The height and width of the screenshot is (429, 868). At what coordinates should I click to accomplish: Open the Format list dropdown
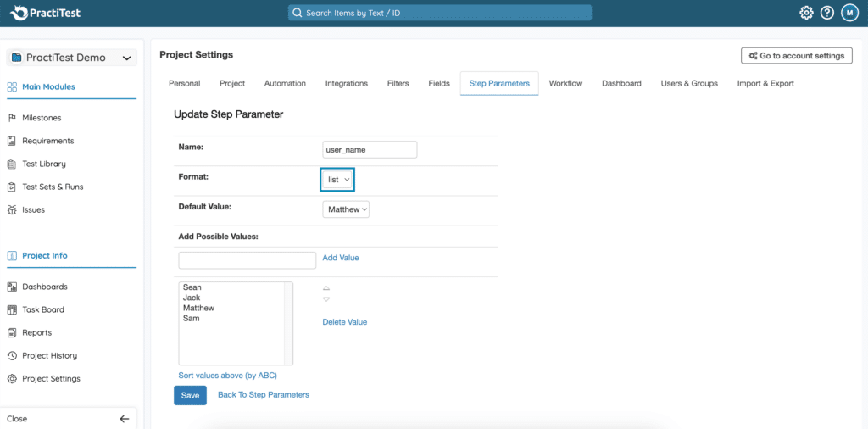[337, 180]
